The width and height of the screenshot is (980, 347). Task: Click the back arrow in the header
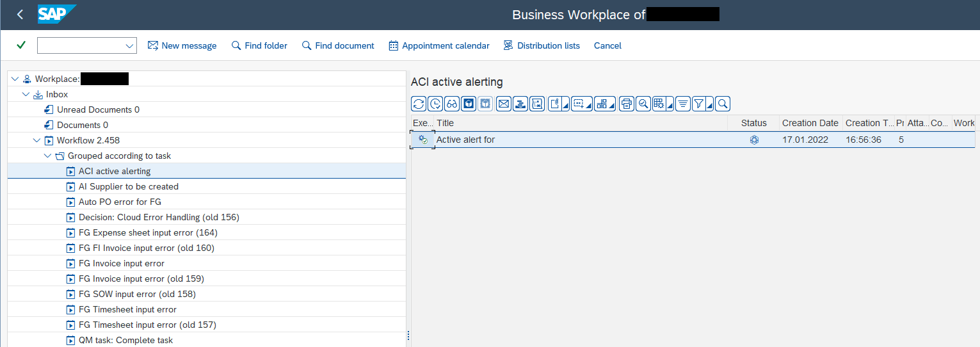20,14
